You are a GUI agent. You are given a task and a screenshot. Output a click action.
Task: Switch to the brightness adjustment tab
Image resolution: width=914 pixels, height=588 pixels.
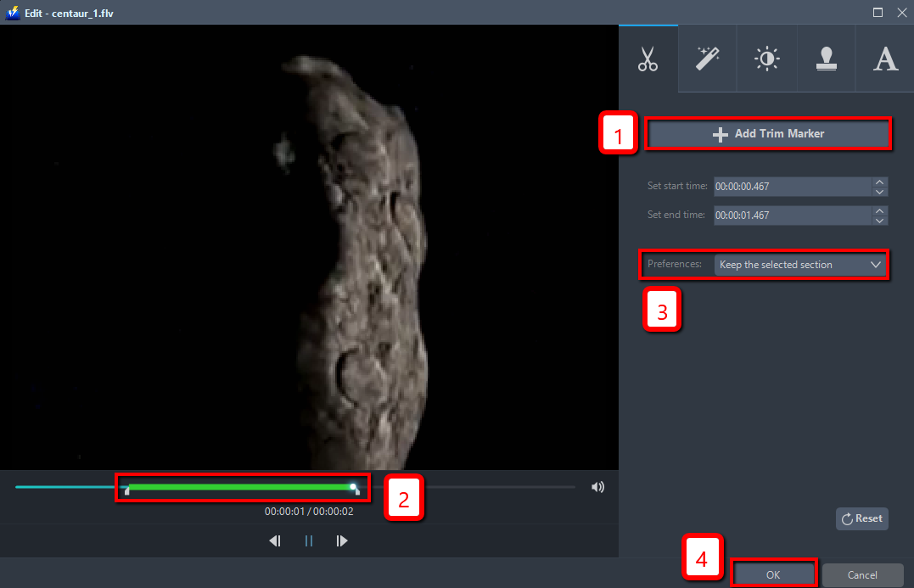(x=766, y=58)
